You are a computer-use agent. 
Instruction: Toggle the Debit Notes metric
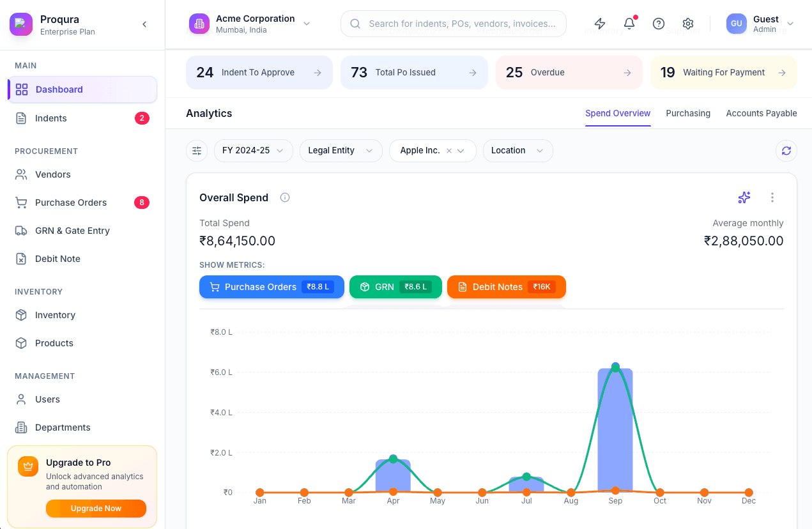506,287
